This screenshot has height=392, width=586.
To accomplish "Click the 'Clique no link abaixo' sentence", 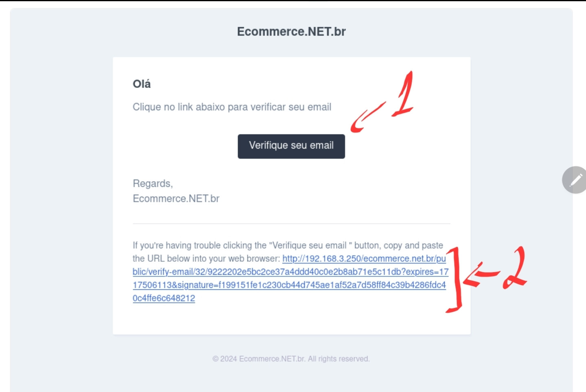I will point(232,107).
